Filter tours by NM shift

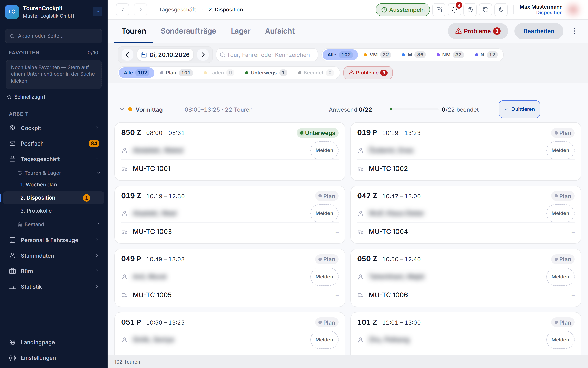pyautogui.click(x=450, y=55)
